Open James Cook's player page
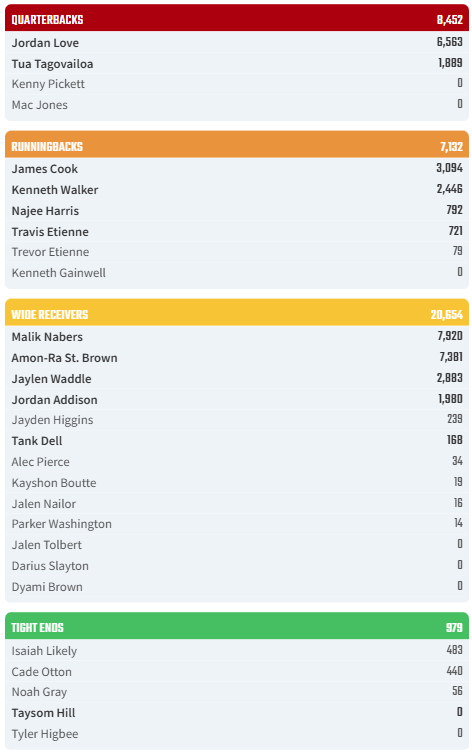Screen dimensions: 472x752 45,169
